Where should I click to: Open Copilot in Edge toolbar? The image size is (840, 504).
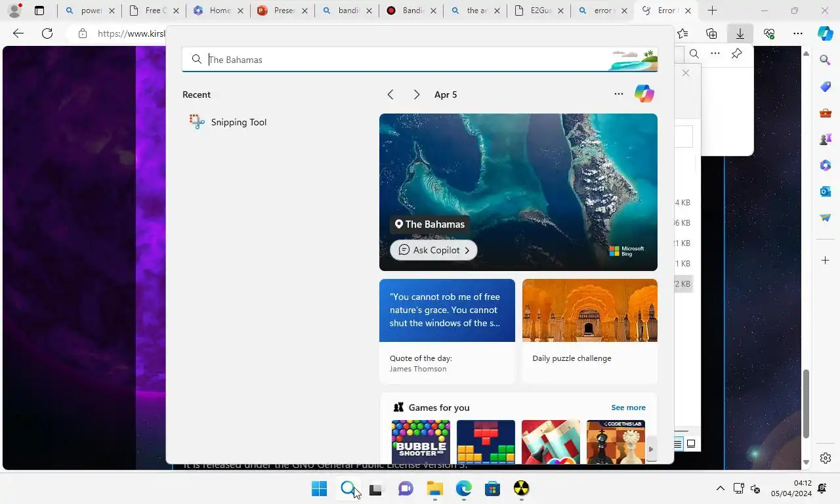click(826, 33)
